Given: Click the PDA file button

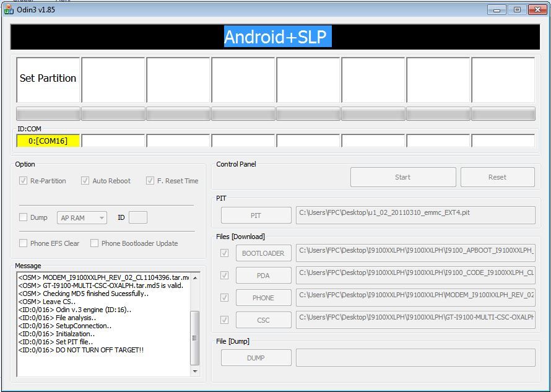Looking at the screenshot, I should [x=263, y=276].
